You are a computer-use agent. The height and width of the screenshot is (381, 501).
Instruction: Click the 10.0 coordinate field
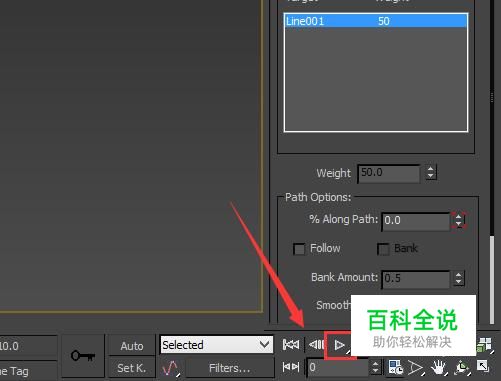[28, 346]
